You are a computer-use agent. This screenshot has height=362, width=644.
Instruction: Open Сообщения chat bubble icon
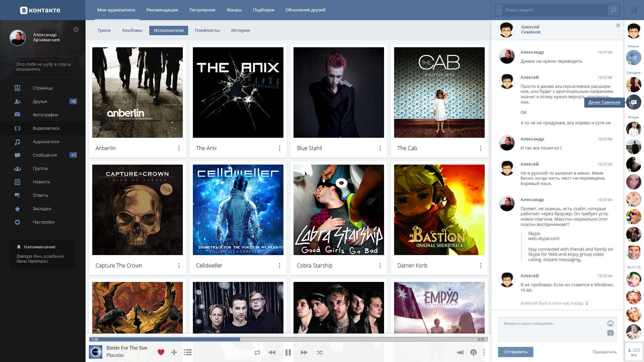pyautogui.click(x=17, y=155)
